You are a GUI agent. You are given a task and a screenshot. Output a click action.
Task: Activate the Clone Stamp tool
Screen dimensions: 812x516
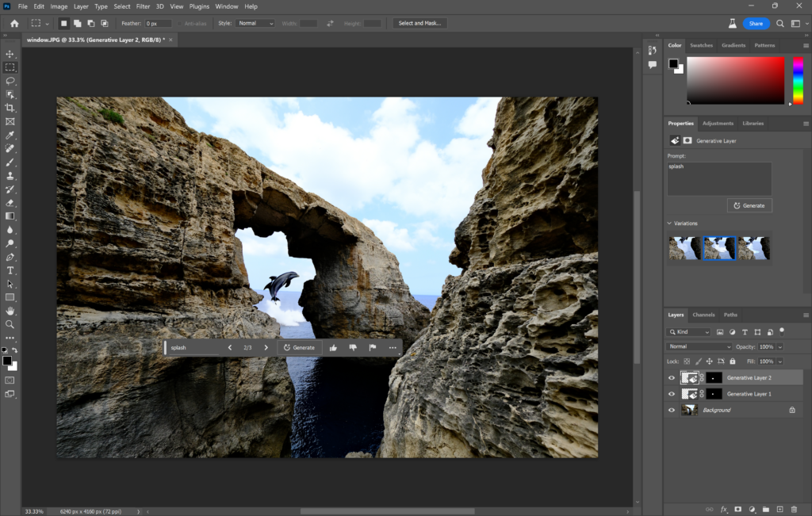10,177
